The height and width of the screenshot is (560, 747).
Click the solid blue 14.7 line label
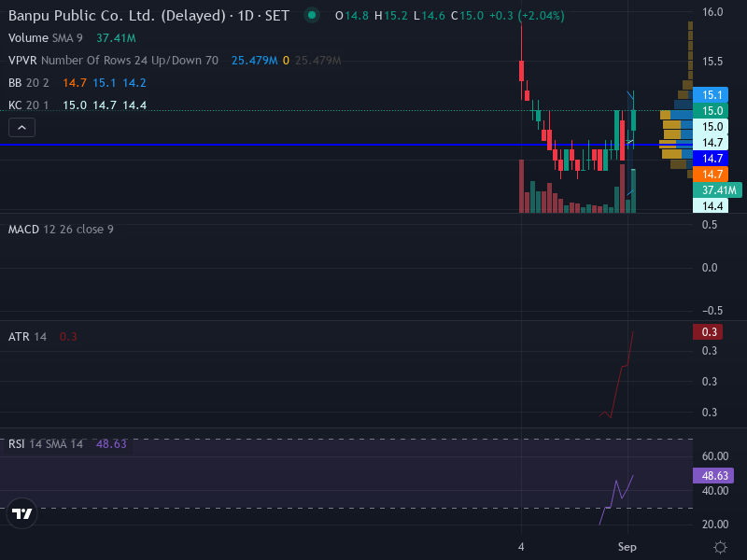[711, 158]
